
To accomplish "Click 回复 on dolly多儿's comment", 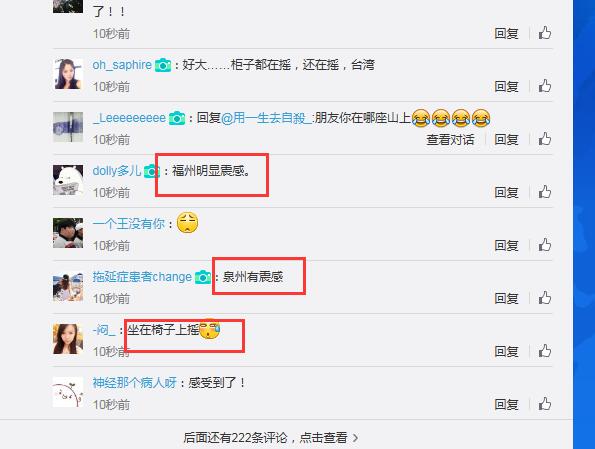I will (506, 192).
